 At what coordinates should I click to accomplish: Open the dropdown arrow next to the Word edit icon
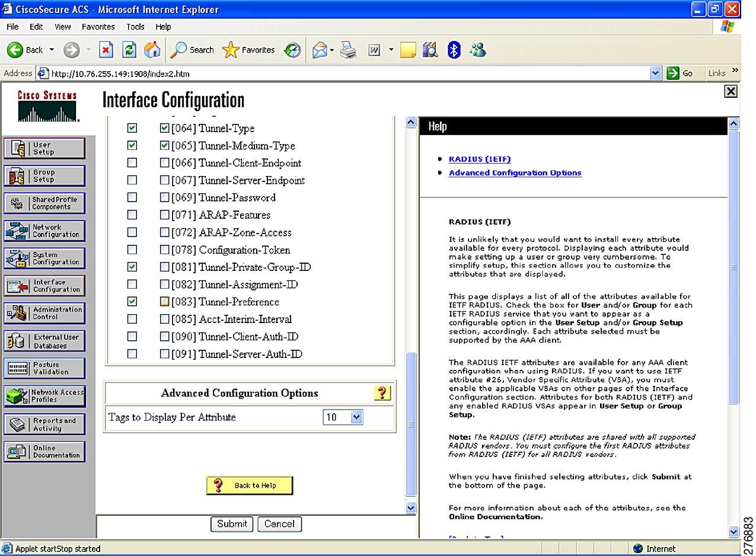tap(391, 50)
